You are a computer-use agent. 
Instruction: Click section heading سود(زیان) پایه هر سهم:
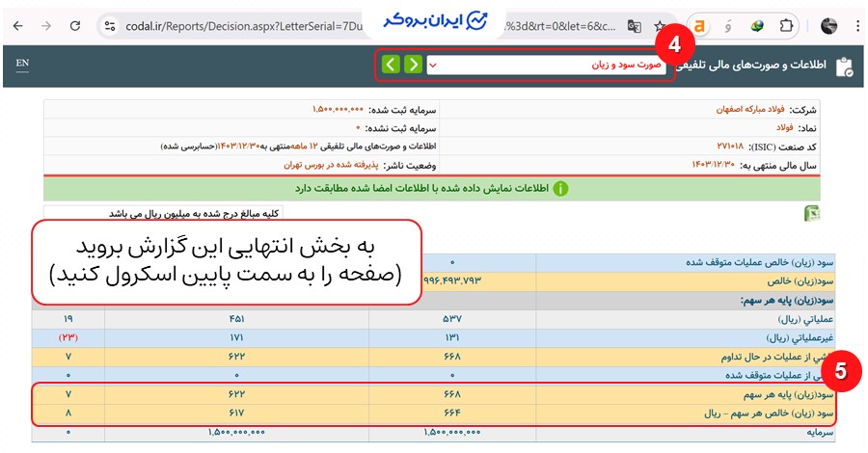point(787,301)
